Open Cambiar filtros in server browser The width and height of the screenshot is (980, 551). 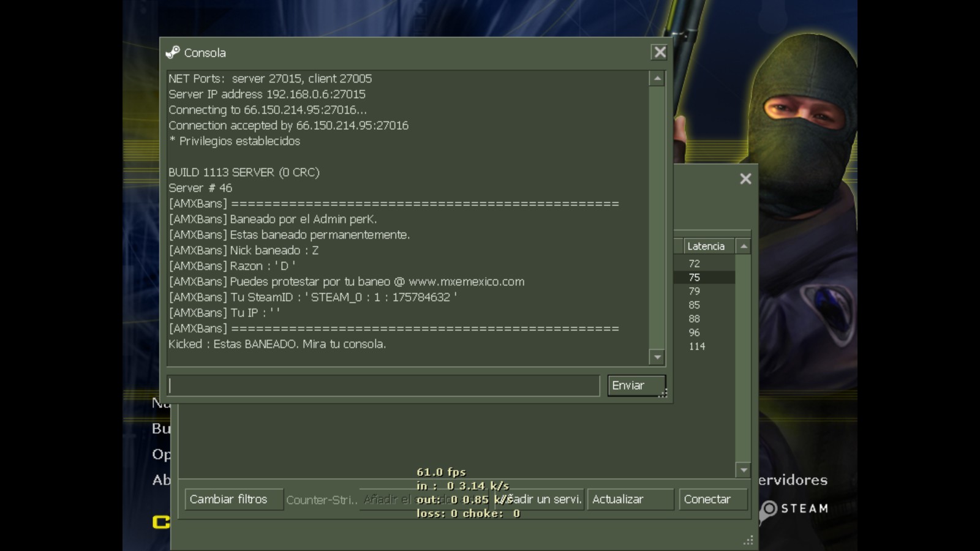(234, 500)
